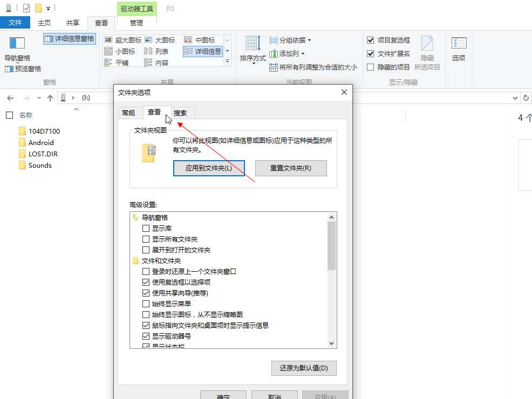Select Medium icons (中图标) layout
Image resolution: width=532 pixels, height=399 pixels.
tap(200, 40)
